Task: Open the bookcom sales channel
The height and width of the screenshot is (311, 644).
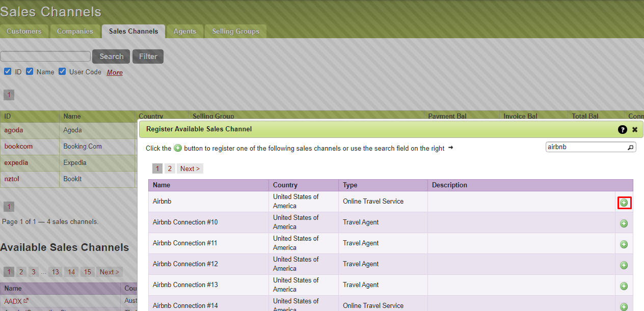Action: point(18,146)
